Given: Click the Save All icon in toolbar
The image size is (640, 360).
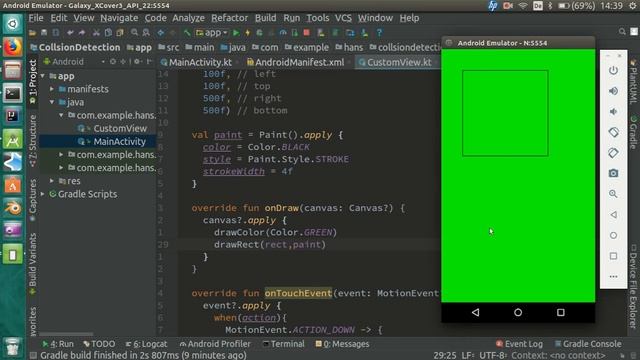Looking at the screenshot, I should pyautogui.click(x=44, y=33).
